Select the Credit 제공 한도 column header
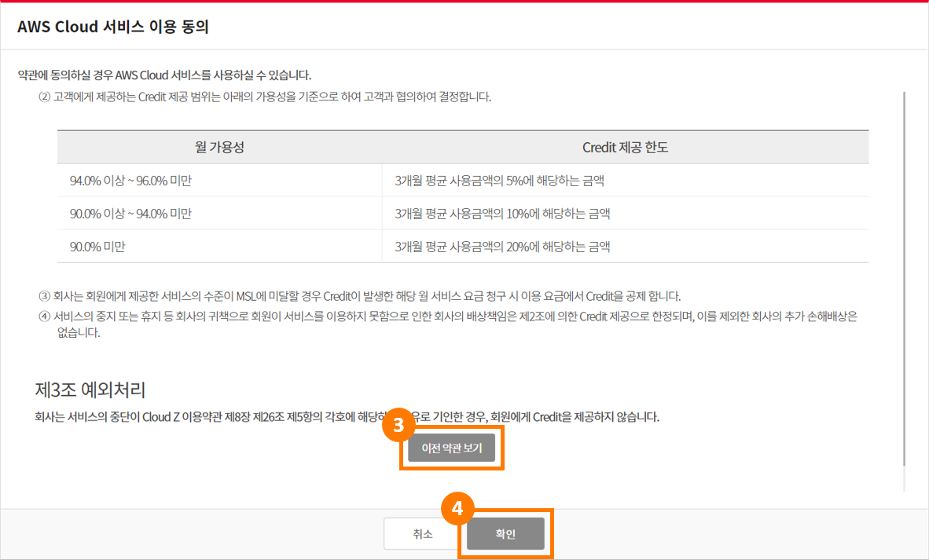The height and width of the screenshot is (560, 929). (625, 148)
